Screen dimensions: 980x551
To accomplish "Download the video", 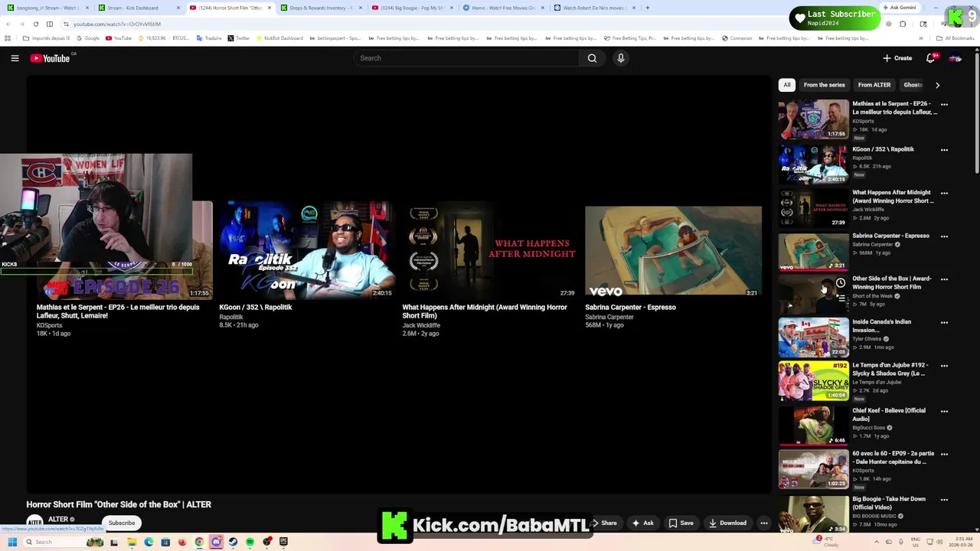I will 727,523.
